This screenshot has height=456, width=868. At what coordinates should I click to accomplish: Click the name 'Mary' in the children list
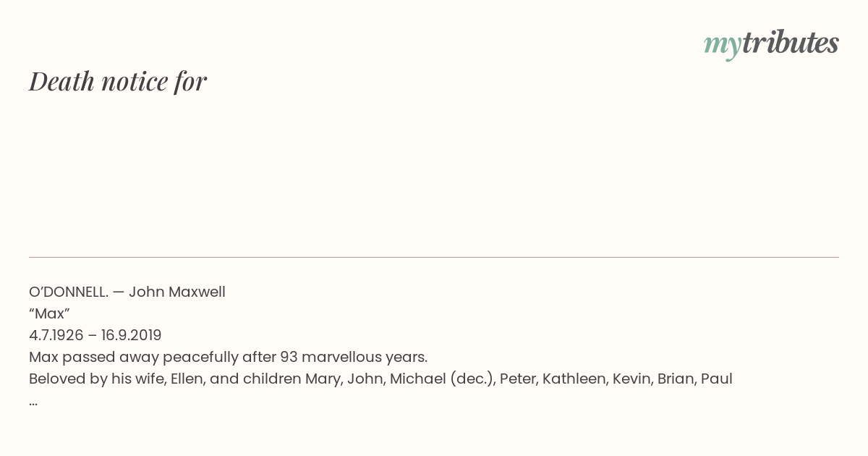click(x=323, y=379)
